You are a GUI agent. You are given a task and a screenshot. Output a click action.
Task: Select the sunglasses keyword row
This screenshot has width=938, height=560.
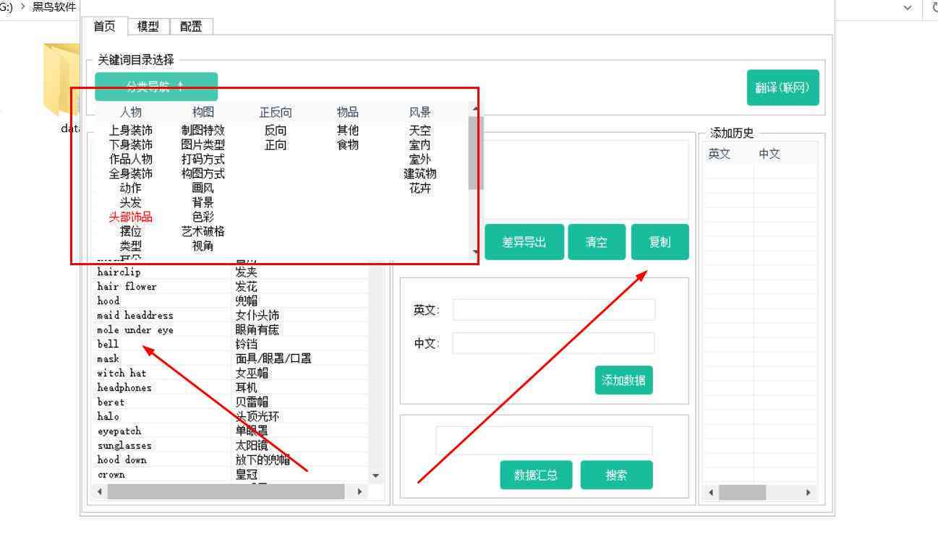[x=231, y=446]
